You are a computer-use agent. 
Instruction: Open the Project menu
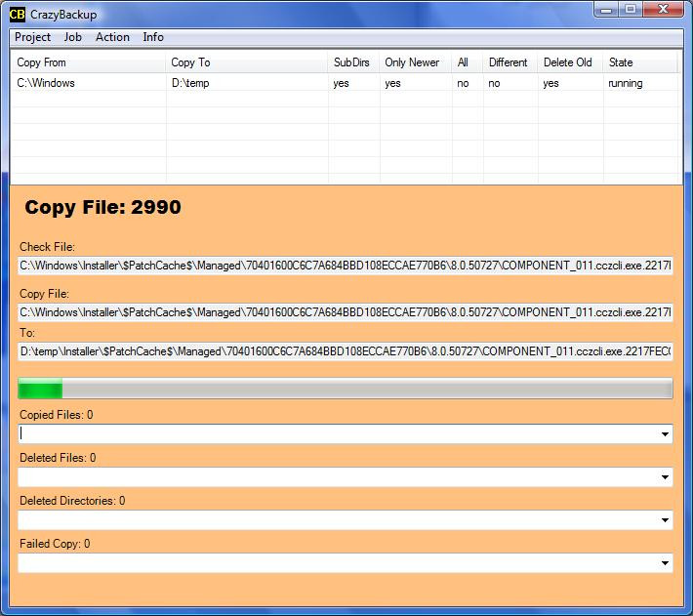pyautogui.click(x=33, y=37)
